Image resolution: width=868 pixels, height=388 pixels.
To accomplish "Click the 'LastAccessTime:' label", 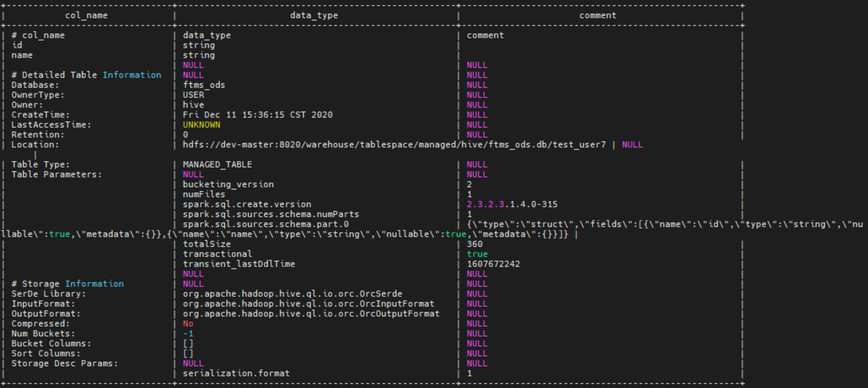I will click(x=51, y=125).
